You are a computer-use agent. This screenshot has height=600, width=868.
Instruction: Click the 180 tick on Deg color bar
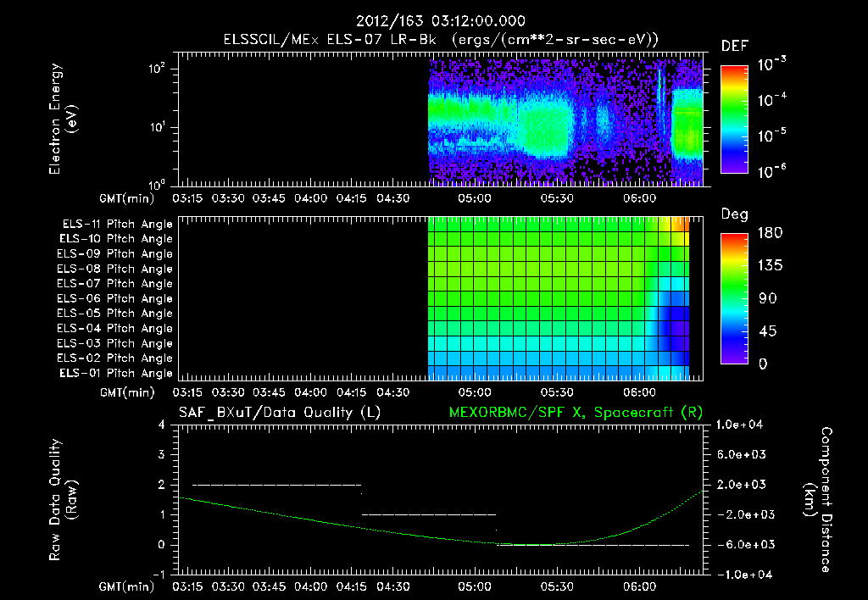coord(770,232)
